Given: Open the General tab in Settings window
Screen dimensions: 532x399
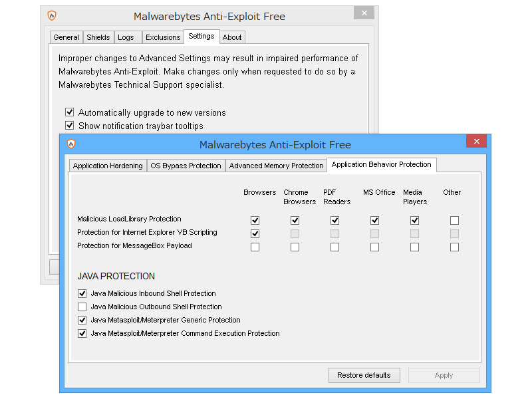Looking at the screenshot, I should click(66, 37).
